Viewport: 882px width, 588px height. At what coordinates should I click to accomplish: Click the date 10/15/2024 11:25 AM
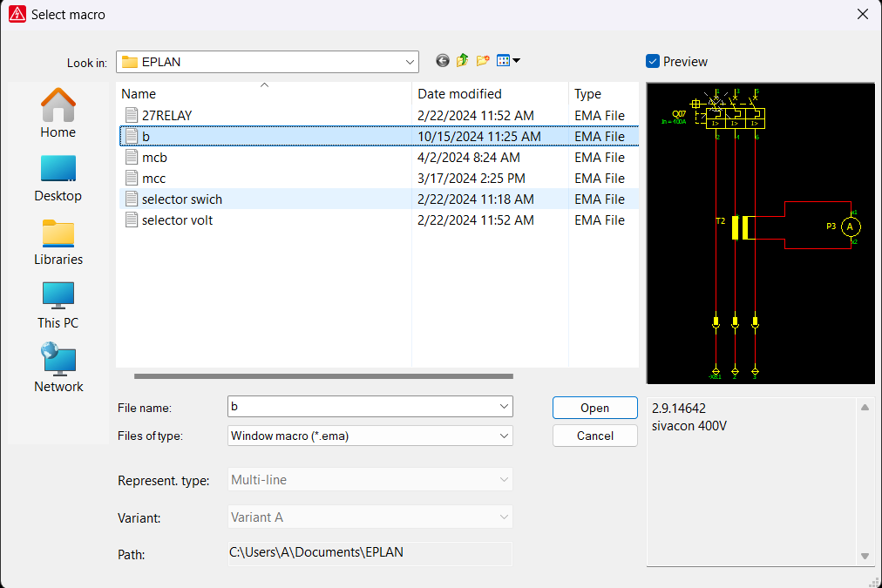click(478, 137)
